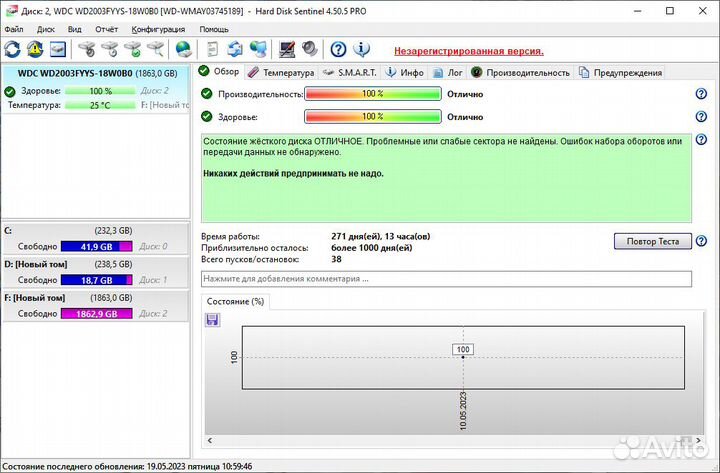
Task: Click the Производительность 100 % gradient bar
Action: click(x=372, y=94)
